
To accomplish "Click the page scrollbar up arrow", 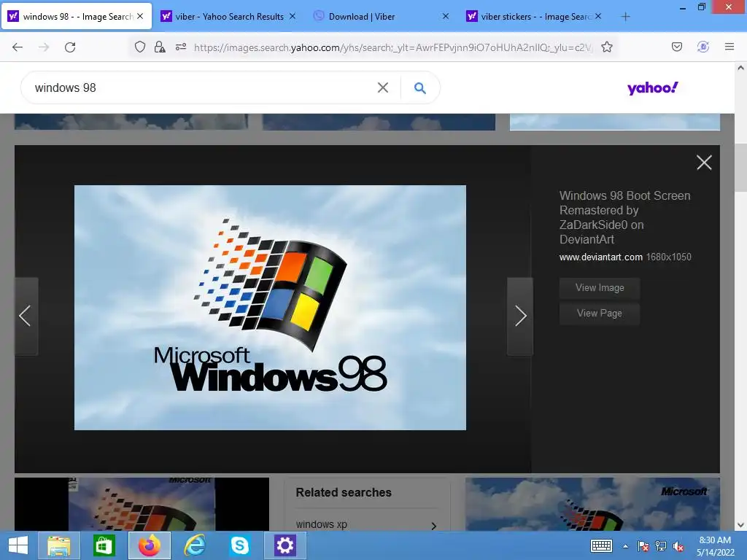I will (740, 68).
